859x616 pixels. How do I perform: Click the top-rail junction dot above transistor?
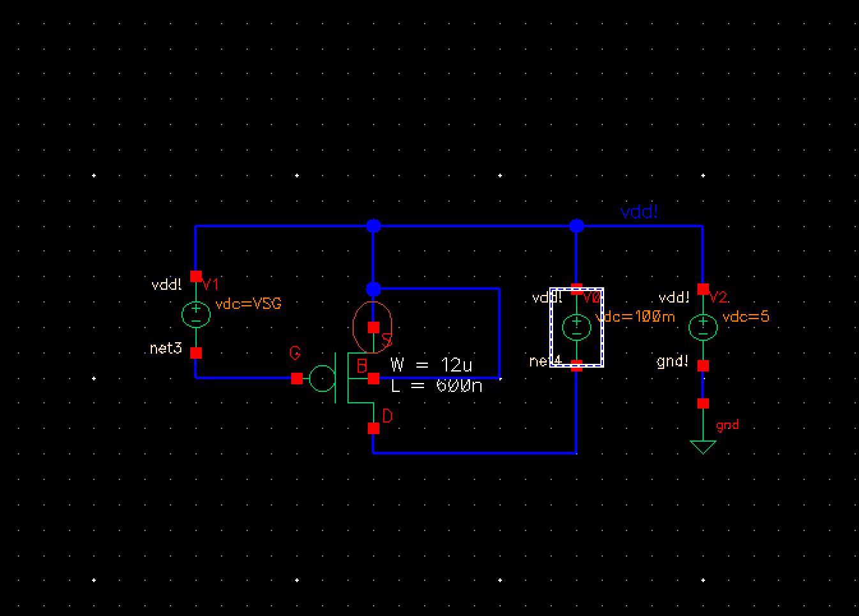point(374,225)
